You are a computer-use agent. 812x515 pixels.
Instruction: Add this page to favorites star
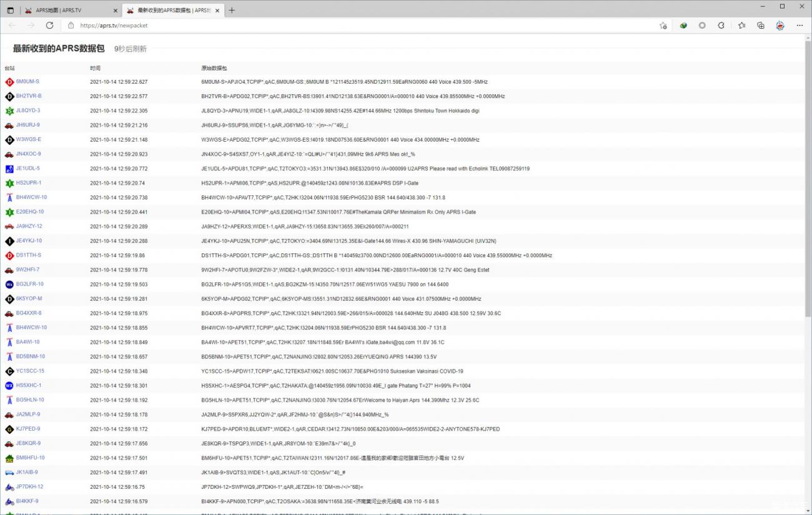pos(663,26)
